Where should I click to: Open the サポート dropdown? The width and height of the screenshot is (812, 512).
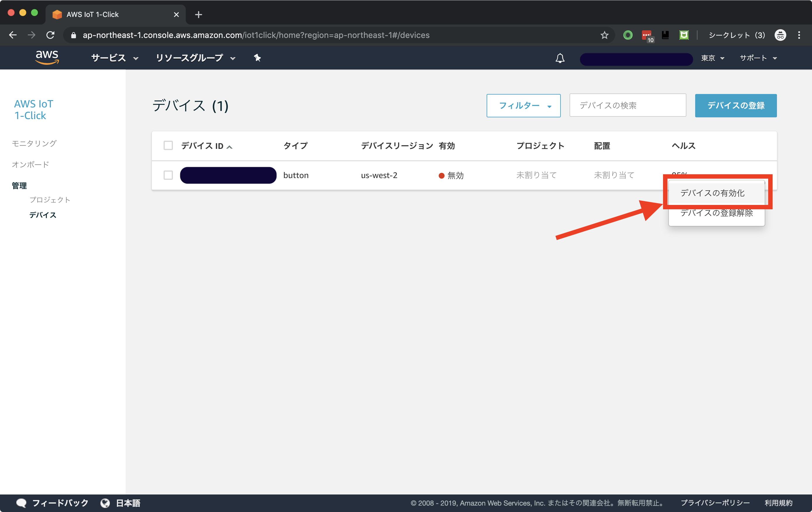(758, 58)
